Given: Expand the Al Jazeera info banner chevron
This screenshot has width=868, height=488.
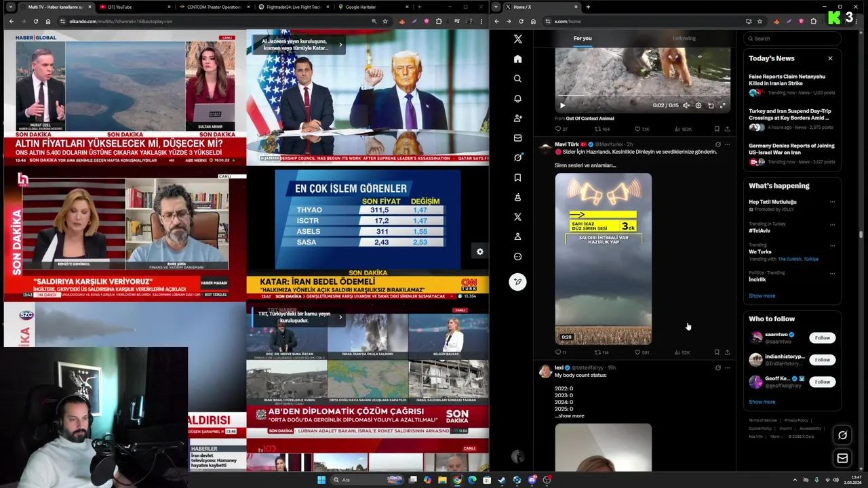Looking at the screenshot, I should pyautogui.click(x=340, y=45).
